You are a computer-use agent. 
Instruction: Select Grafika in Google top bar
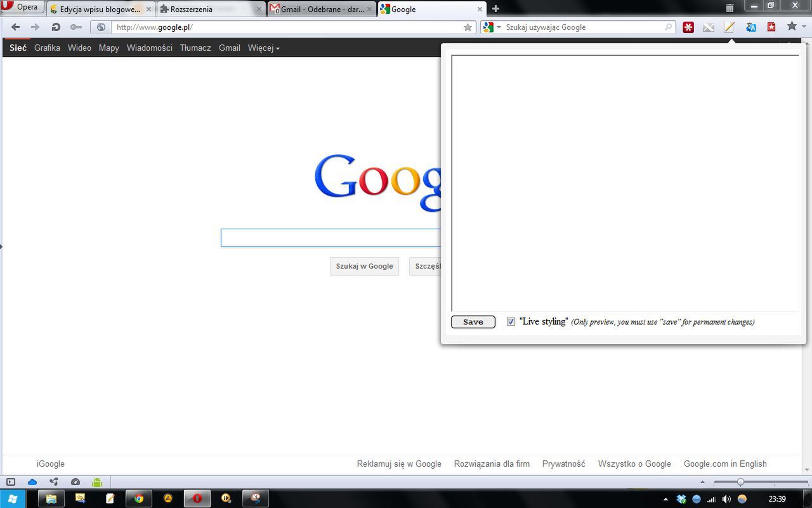pyautogui.click(x=47, y=48)
